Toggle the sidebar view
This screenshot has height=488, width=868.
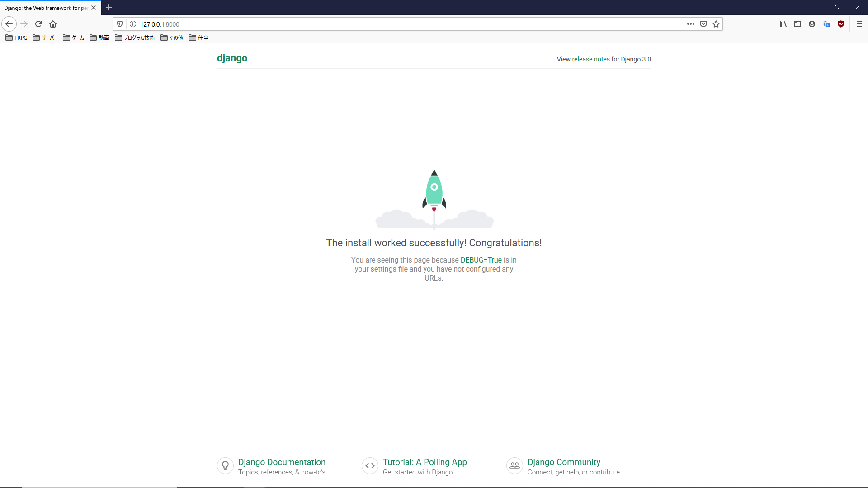tap(797, 24)
